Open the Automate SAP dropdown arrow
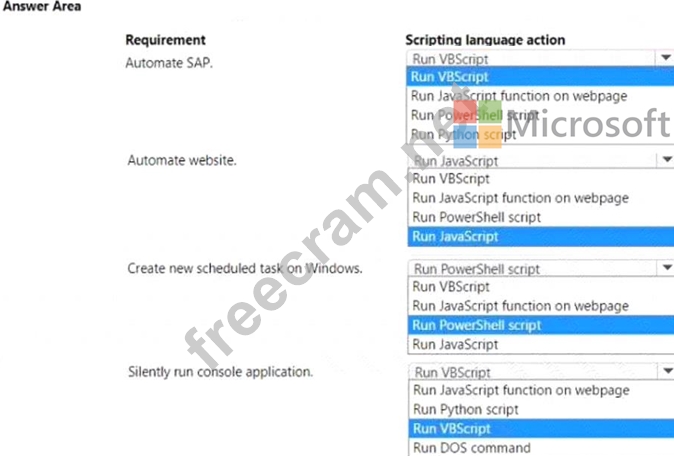This screenshot has height=456, width=674. click(x=665, y=59)
